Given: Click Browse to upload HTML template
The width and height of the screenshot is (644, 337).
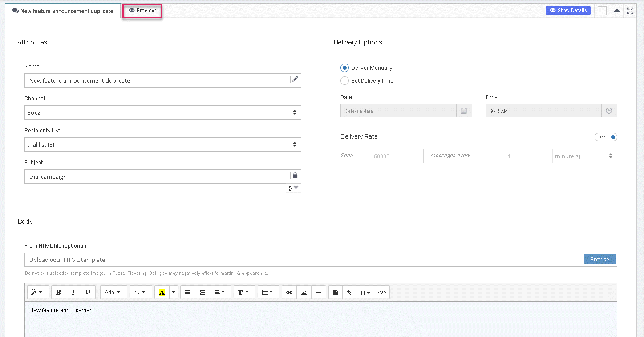Looking at the screenshot, I should 599,260.
